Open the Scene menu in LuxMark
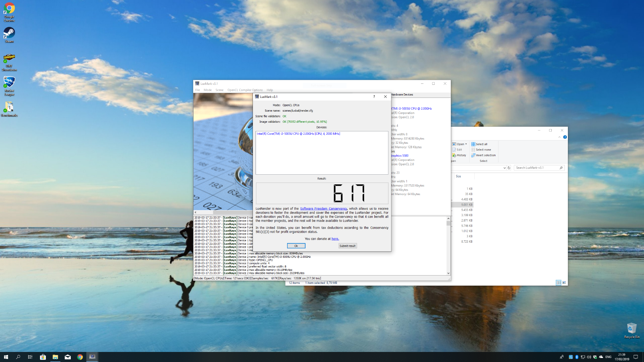 [219, 90]
